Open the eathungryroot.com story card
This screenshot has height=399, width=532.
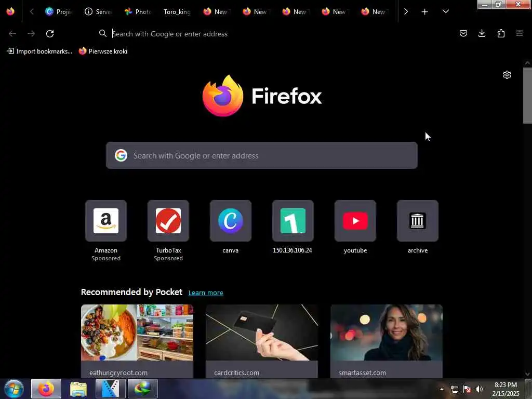[137, 341]
